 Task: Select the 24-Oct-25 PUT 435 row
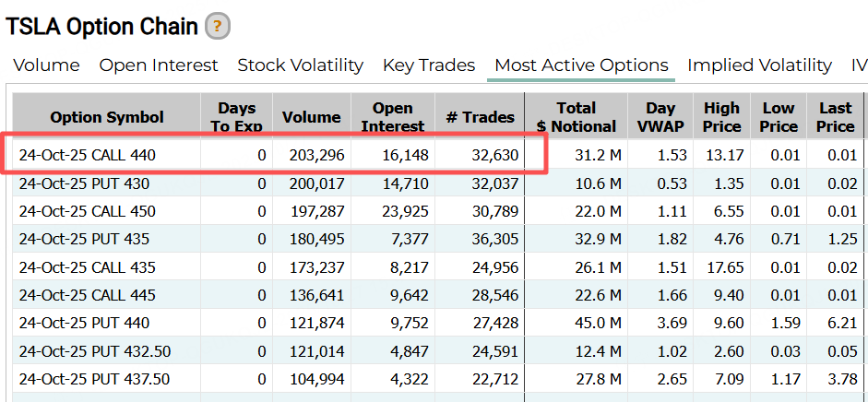point(84,240)
